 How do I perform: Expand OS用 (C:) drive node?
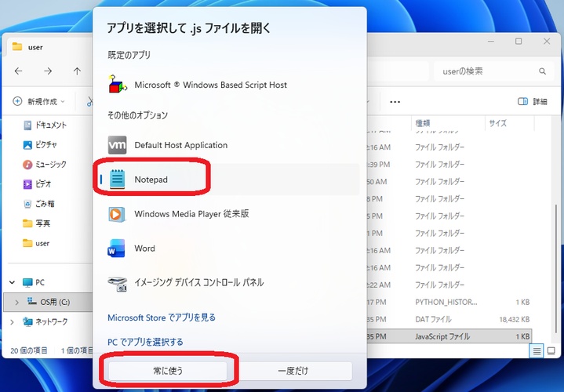[16, 303]
